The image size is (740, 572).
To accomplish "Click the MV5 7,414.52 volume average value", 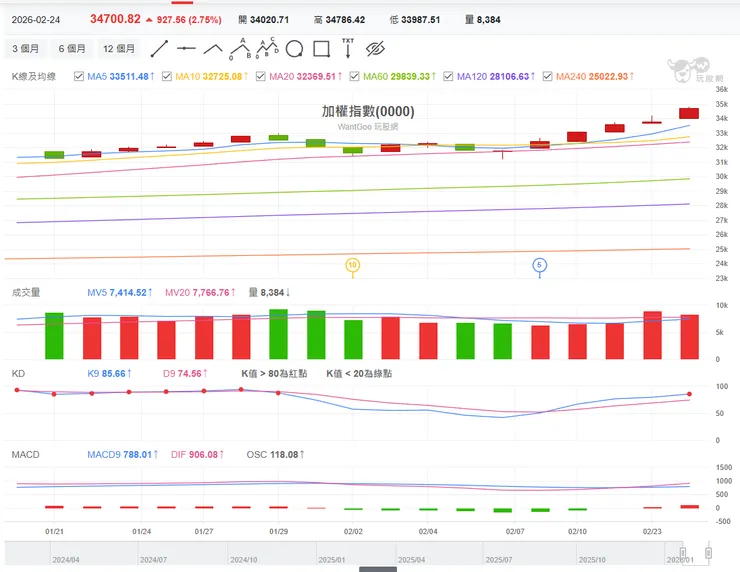I will pyautogui.click(x=120, y=293).
